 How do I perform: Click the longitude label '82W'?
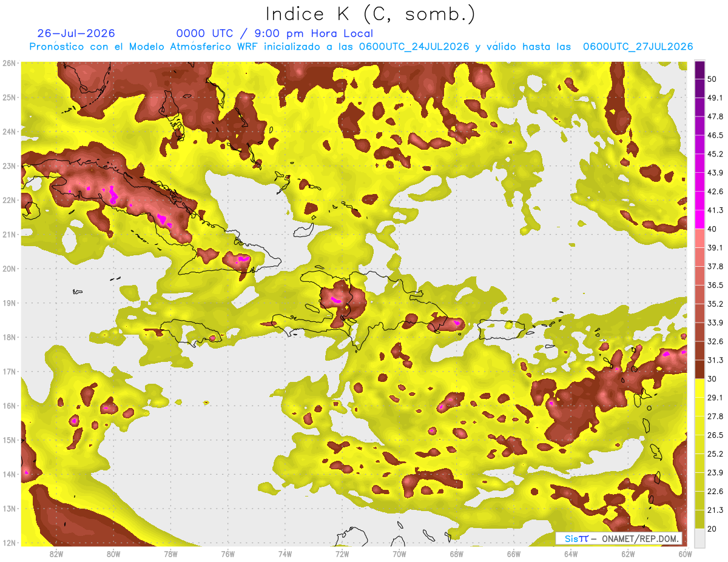tap(56, 554)
